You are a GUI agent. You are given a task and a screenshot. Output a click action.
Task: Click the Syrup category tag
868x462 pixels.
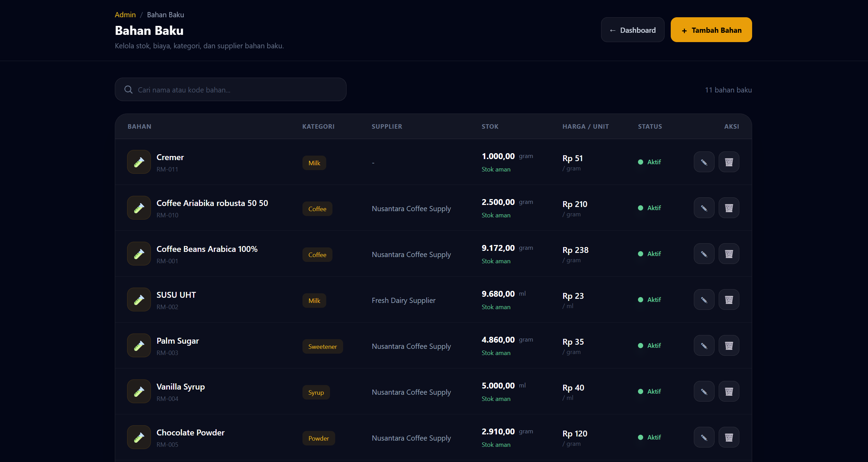coord(316,392)
